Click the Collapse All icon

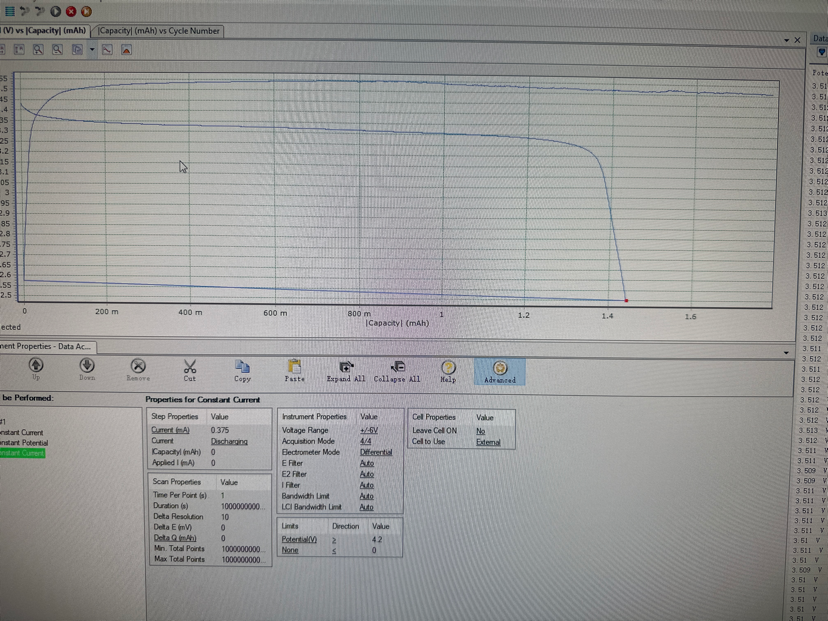[x=397, y=367]
